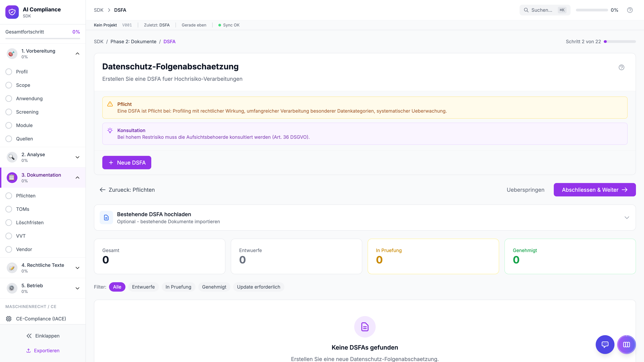Image resolution: width=644 pixels, height=362 pixels.
Task: Focus the Suchen search field
Action: tap(542, 10)
